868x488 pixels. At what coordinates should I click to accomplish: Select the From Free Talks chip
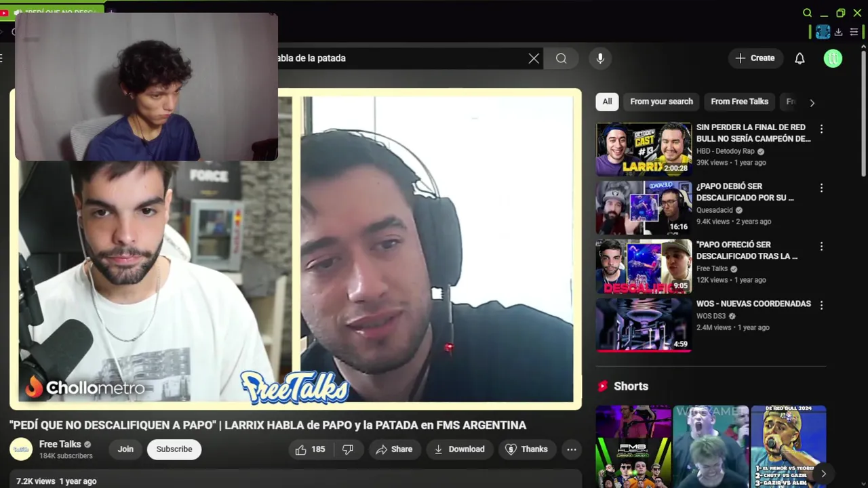pyautogui.click(x=739, y=102)
